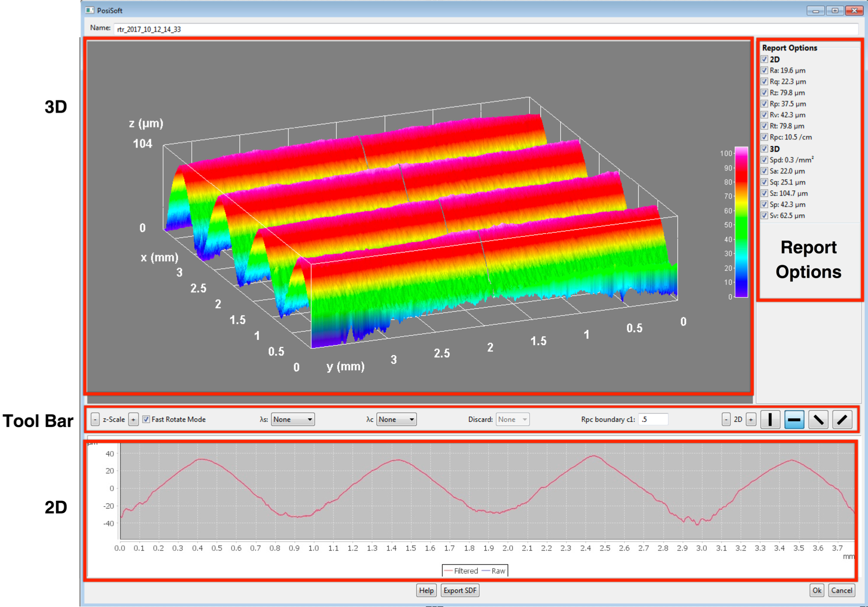Click the z-Scale plus button

coord(133,419)
